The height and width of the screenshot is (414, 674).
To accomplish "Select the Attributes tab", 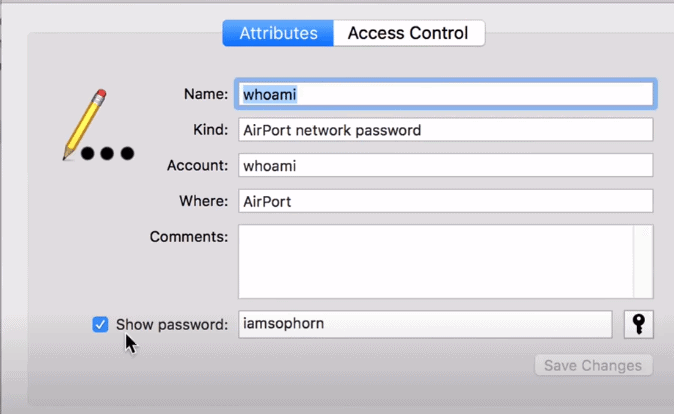I will point(278,33).
